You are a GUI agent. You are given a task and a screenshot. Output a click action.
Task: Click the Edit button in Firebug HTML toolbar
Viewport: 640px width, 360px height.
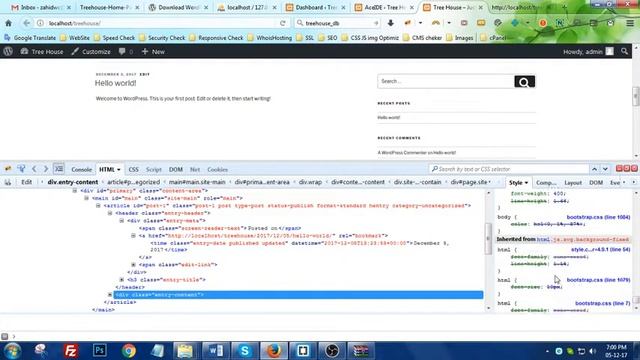click(x=27, y=182)
